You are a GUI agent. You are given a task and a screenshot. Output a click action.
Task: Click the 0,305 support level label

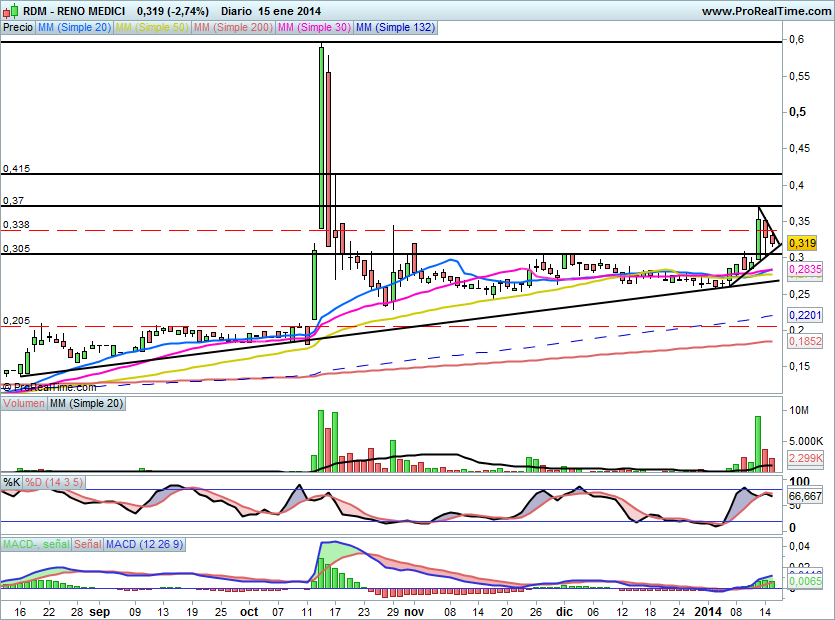click(17, 248)
